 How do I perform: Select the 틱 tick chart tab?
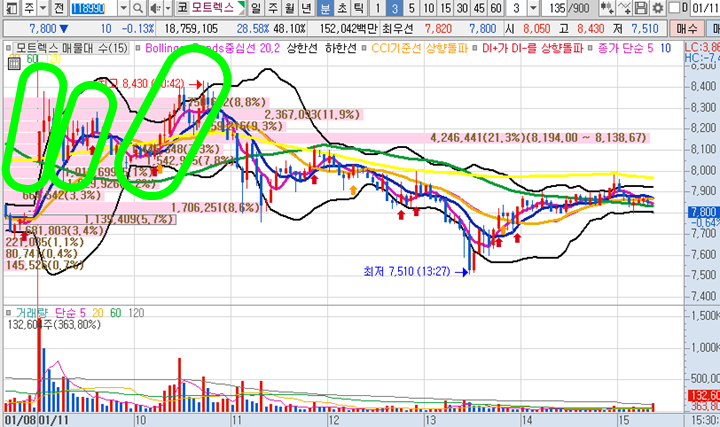pyautogui.click(x=359, y=8)
